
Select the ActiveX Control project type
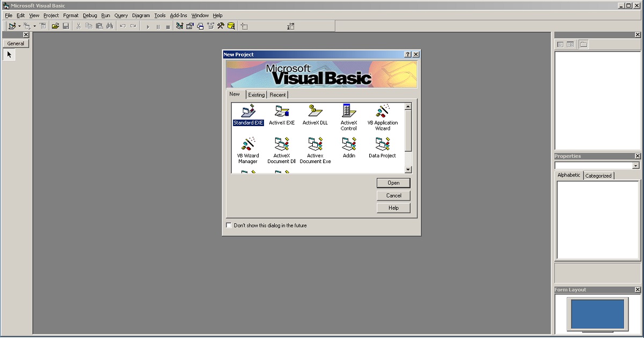349,117
